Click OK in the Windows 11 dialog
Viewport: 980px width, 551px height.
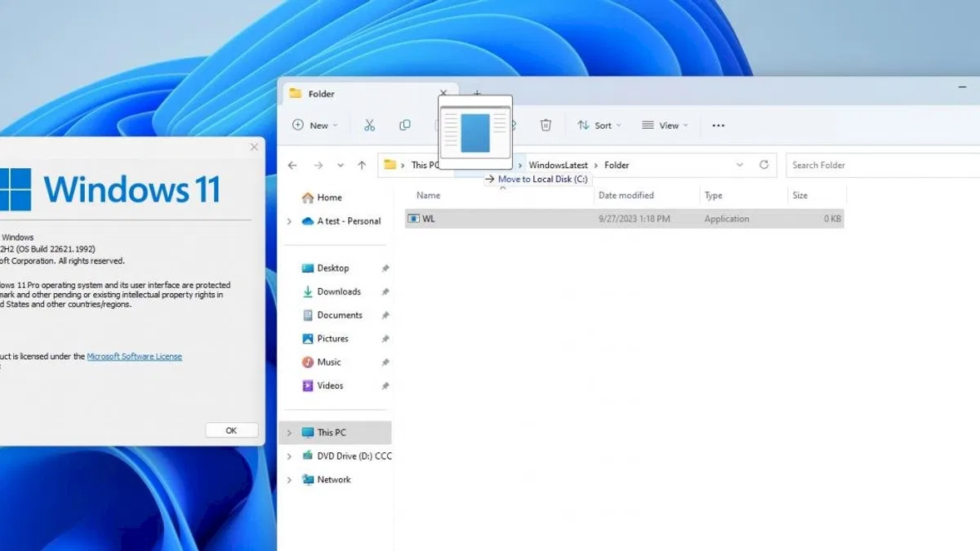[231, 430]
